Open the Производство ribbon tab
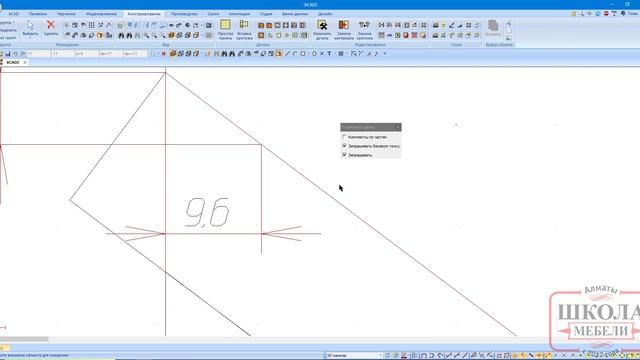 [184, 14]
